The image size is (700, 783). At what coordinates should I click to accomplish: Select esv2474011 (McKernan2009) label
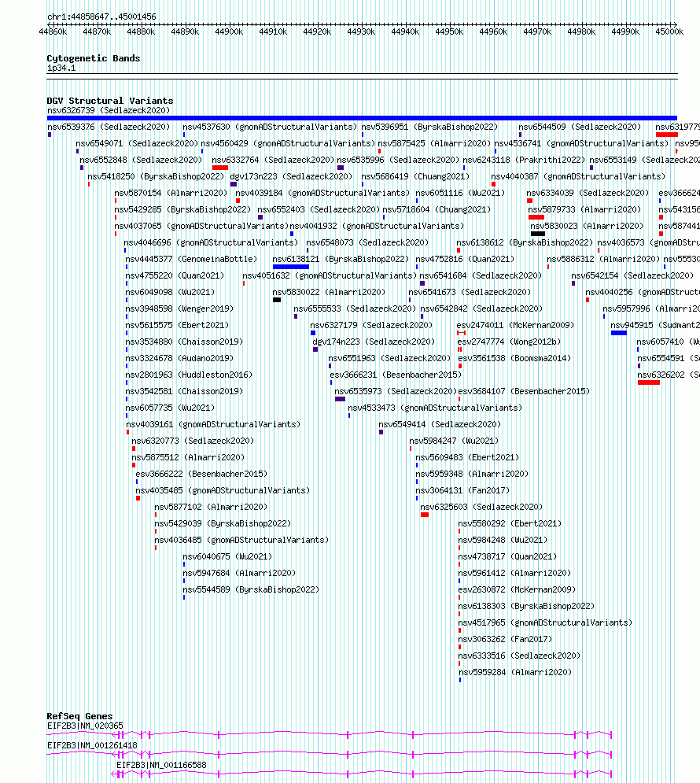516,325
